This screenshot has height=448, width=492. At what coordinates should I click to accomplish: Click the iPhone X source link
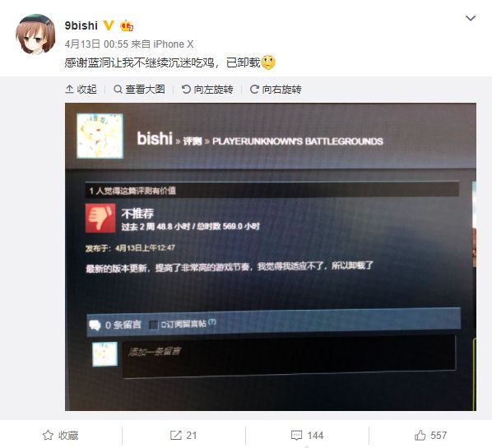173,44
